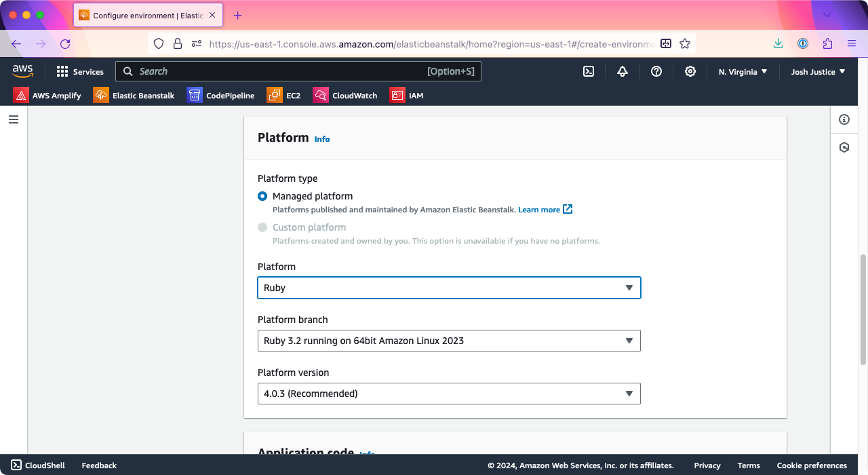Screen dimensions: 868x475
Task: Open the Platform dropdown showing Ruby
Action: click(x=449, y=288)
